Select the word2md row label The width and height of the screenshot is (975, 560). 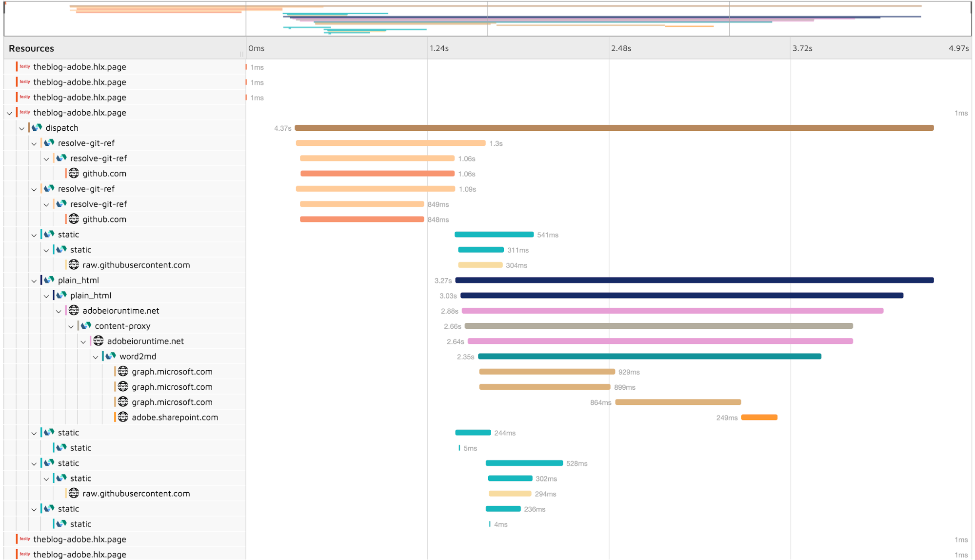[138, 356]
